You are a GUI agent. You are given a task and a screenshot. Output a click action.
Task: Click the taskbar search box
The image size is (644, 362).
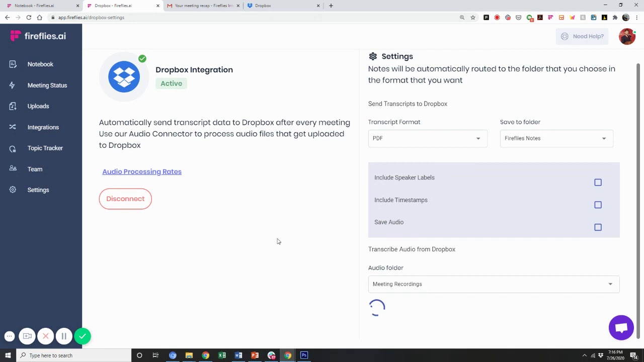point(73,355)
